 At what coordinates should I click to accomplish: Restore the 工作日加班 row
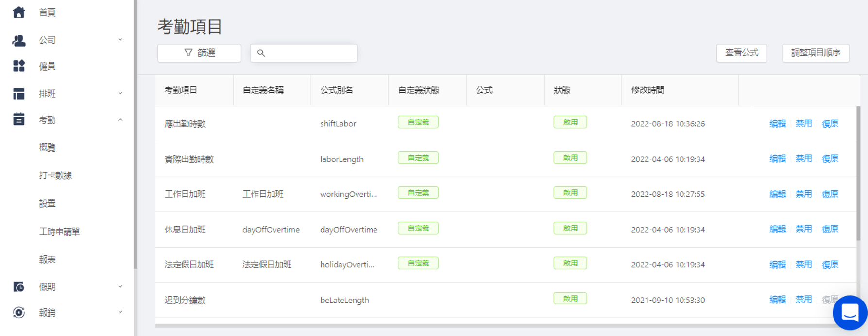830,194
